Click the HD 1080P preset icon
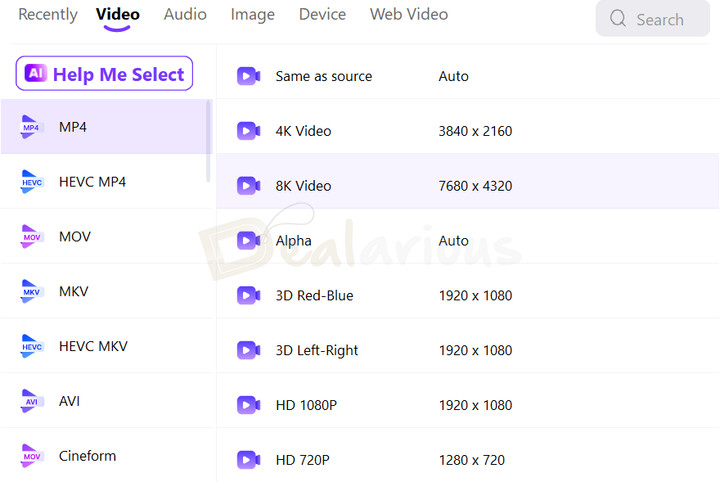The height and width of the screenshot is (482, 720). (248, 405)
